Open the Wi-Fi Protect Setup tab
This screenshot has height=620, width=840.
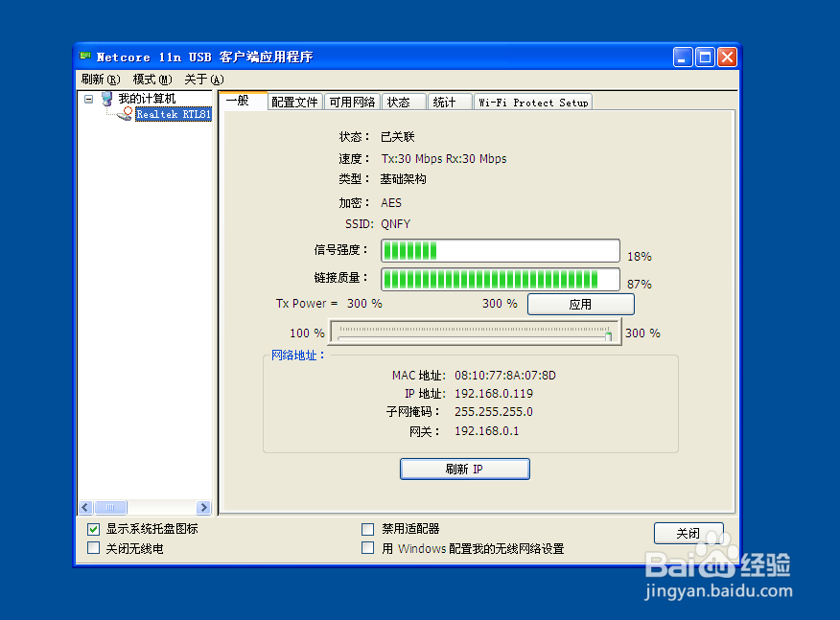point(533,102)
